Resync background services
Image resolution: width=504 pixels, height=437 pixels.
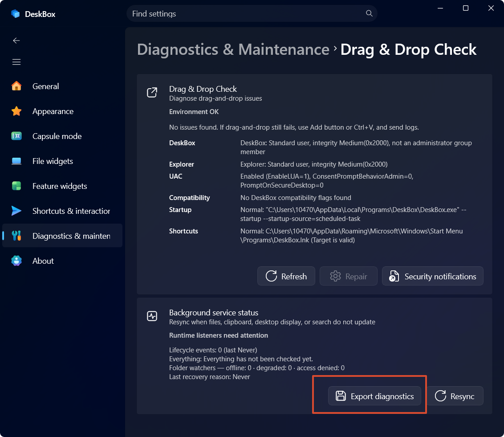point(455,396)
